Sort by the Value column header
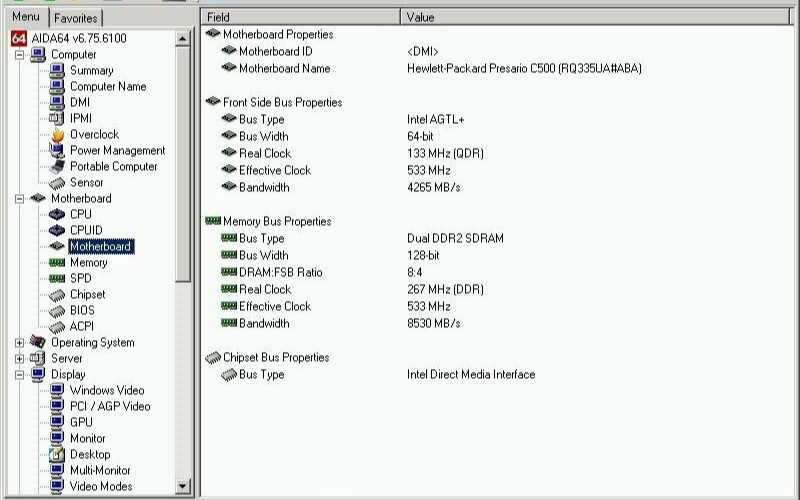This screenshot has width=800, height=500. [x=595, y=17]
